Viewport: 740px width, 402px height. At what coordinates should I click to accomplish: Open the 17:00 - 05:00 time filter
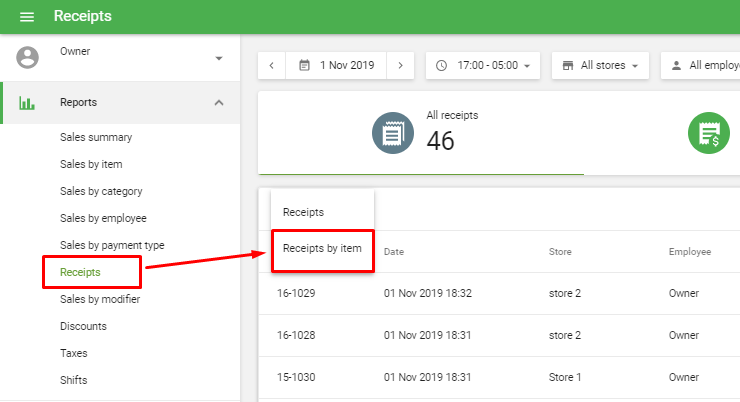[x=484, y=66]
